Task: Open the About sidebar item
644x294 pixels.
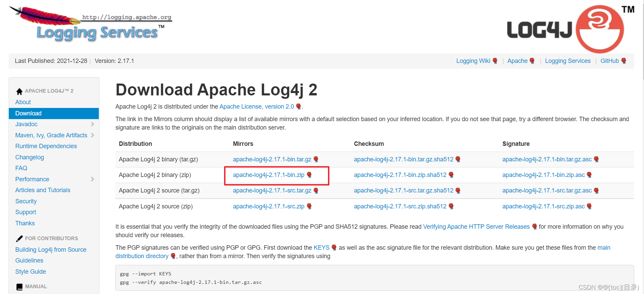Action: 23,102
